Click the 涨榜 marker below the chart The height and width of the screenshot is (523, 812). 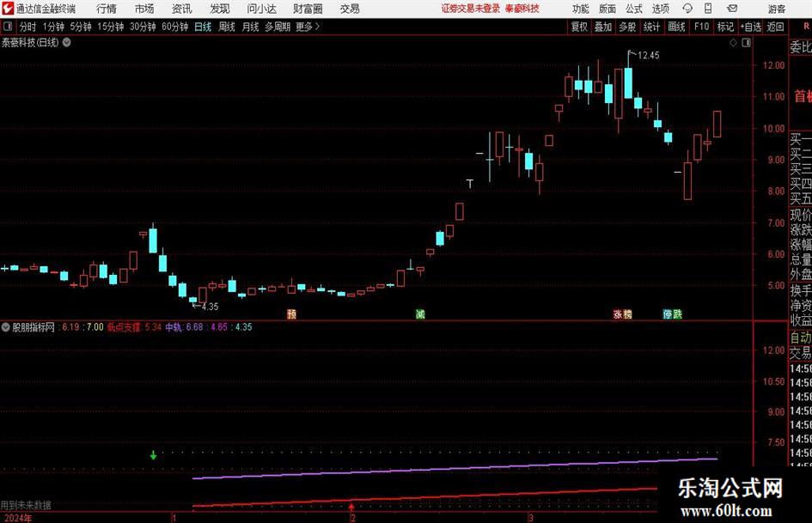622,313
